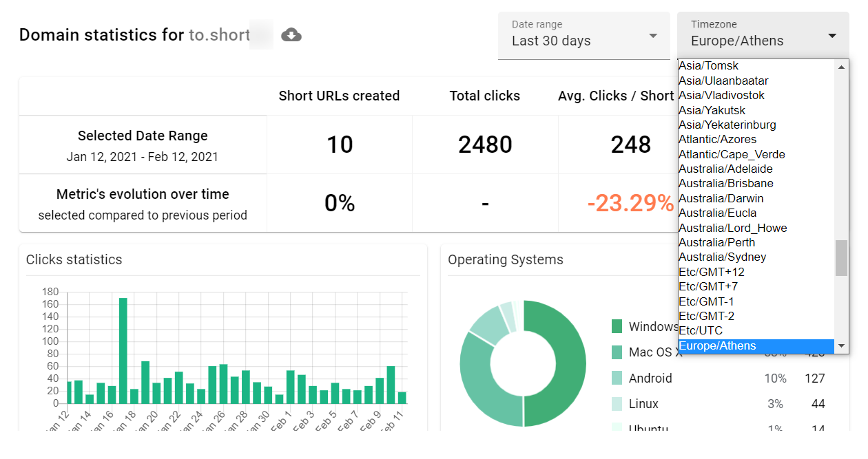This screenshot has width=868, height=459.
Task: Select Australia/Lord_Howe timezone
Action: point(732,228)
